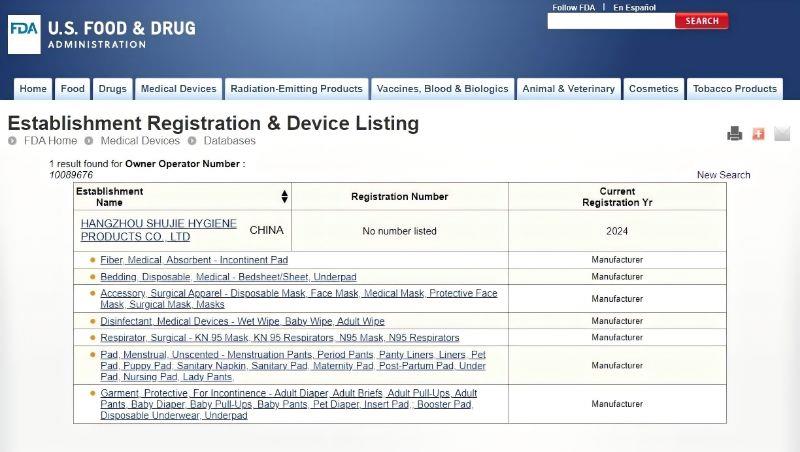The height and width of the screenshot is (452, 800).
Task: Click Manufacturer in Adult Diaper row
Action: [x=617, y=404]
